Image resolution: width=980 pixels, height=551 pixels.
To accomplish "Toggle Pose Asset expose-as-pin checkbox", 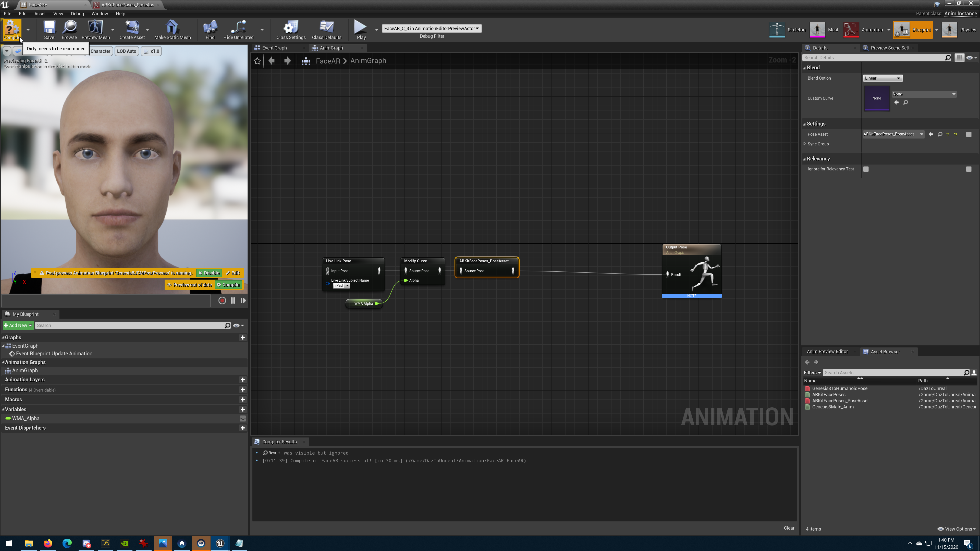I will [x=969, y=134].
